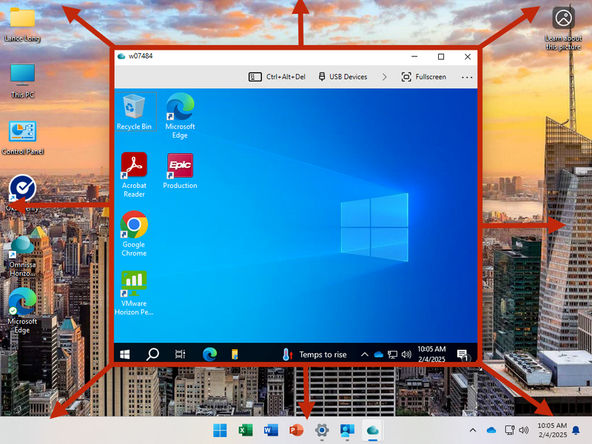
Task: Open Google Chrome in the remote desktop
Action: coord(134,234)
